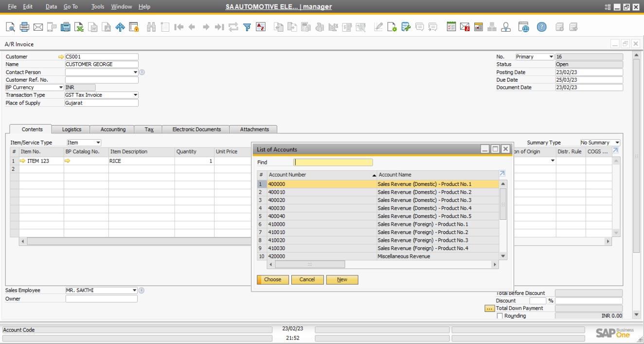Click the Find input field

pos(333,162)
